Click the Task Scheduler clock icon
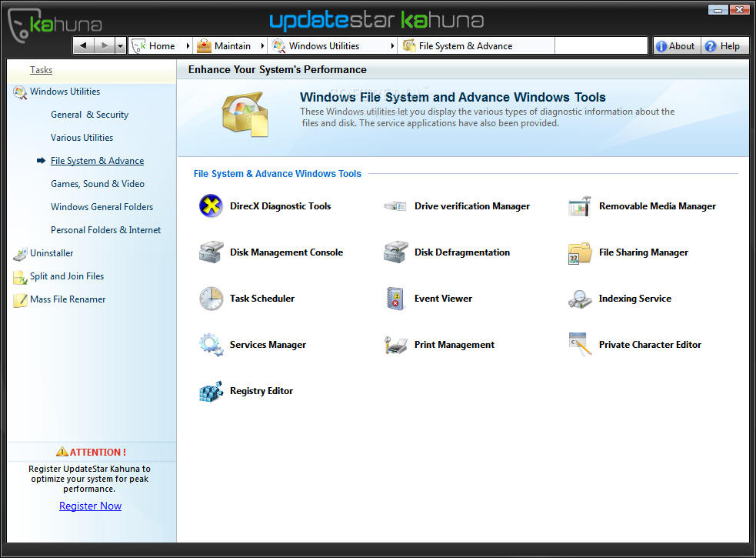 coord(211,299)
